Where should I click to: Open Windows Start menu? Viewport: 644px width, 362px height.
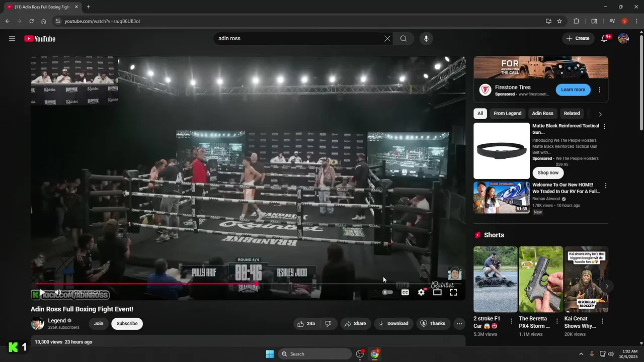270,354
